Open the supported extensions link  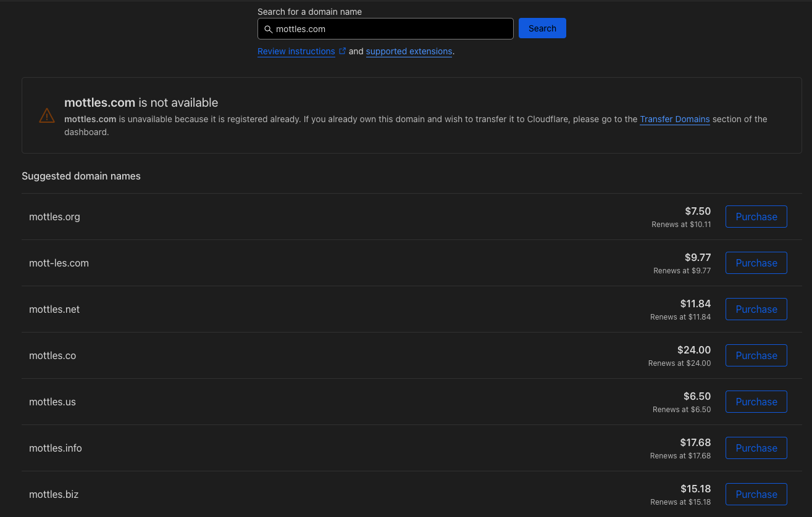point(409,52)
